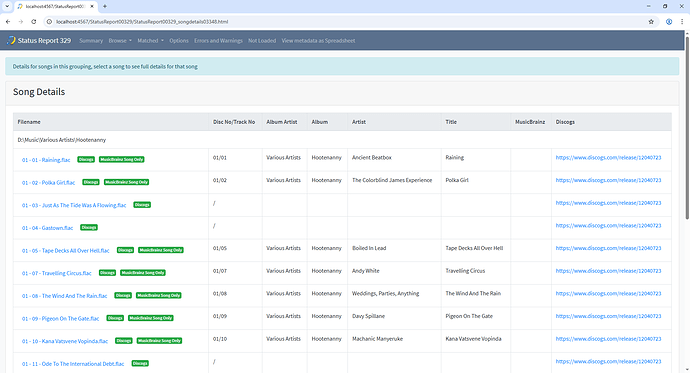The height and width of the screenshot is (373, 690).
Task: Open the browser three-dot menu
Action: click(x=682, y=22)
